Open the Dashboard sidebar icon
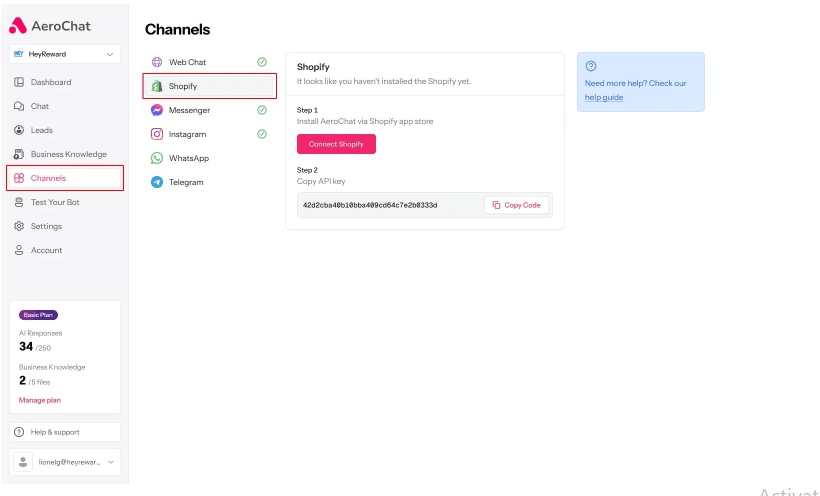820x496 pixels. coord(19,82)
